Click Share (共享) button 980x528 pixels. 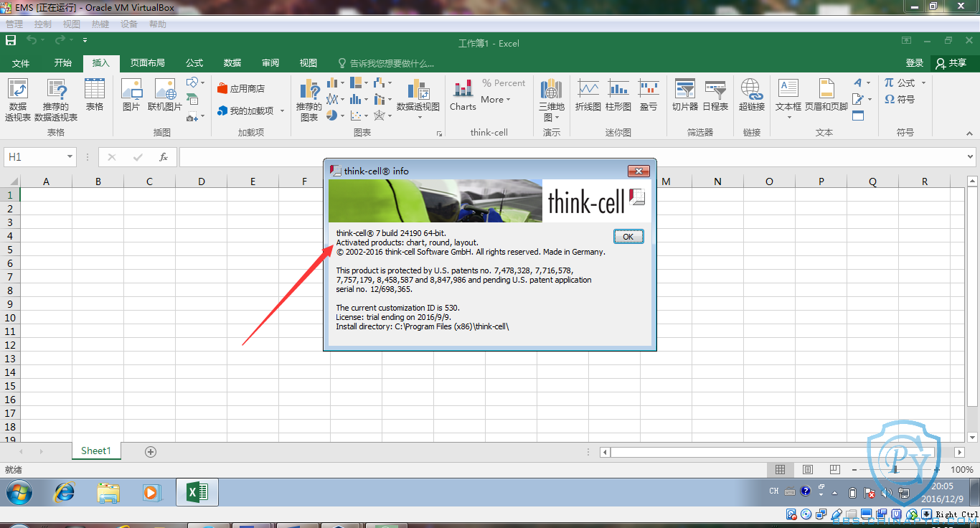[x=951, y=63]
